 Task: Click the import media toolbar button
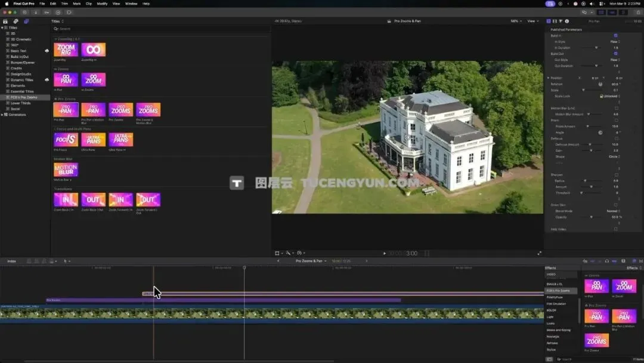pos(35,13)
